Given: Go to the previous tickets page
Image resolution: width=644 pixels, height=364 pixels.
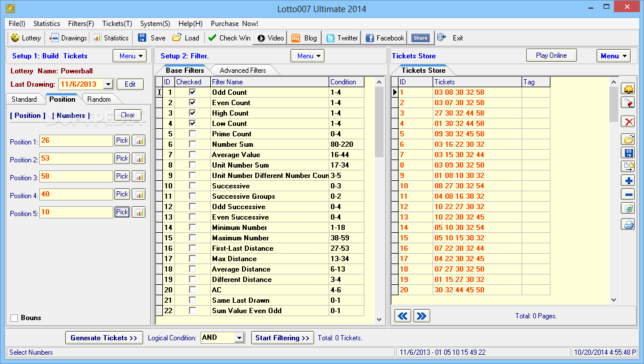Looking at the screenshot, I should (403, 316).
